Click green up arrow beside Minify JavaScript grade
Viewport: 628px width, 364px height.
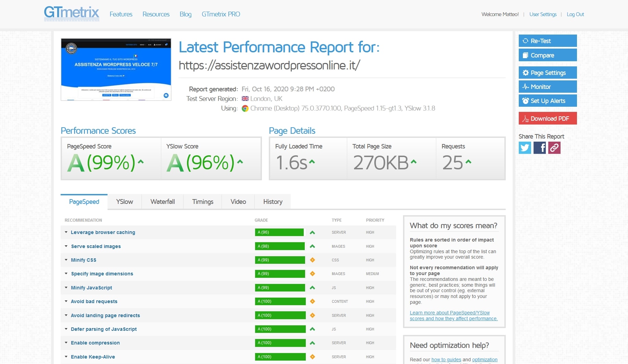[312, 288]
